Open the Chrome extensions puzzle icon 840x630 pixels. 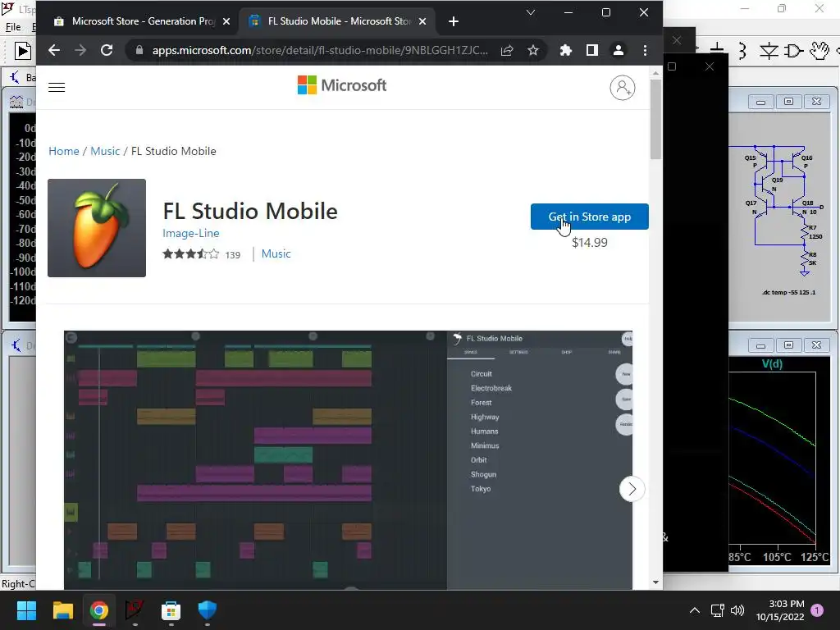click(x=566, y=50)
